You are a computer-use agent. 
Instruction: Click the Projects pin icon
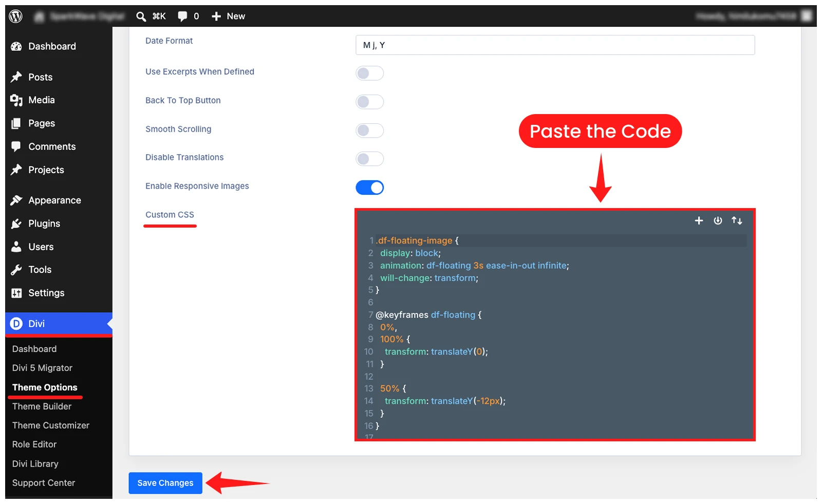[x=16, y=170]
